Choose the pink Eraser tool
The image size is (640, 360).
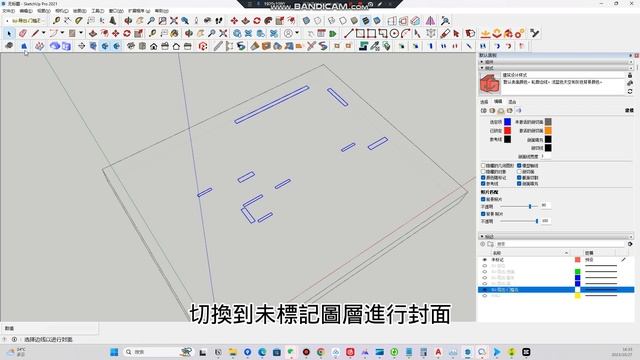23,33
